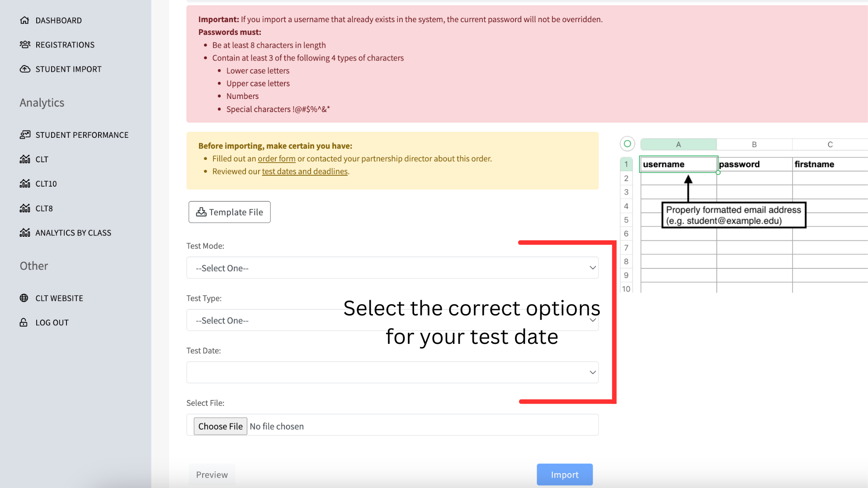Download the Template File

pos(229,212)
